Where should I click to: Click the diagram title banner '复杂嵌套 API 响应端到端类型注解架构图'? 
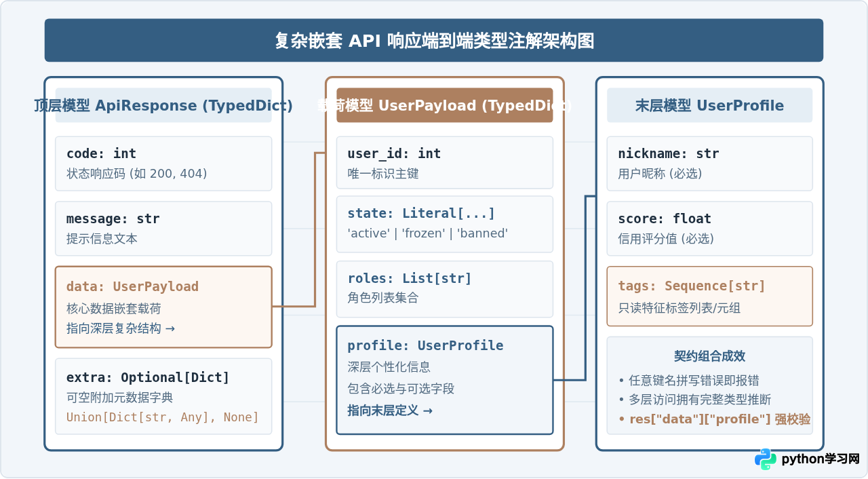(x=434, y=41)
